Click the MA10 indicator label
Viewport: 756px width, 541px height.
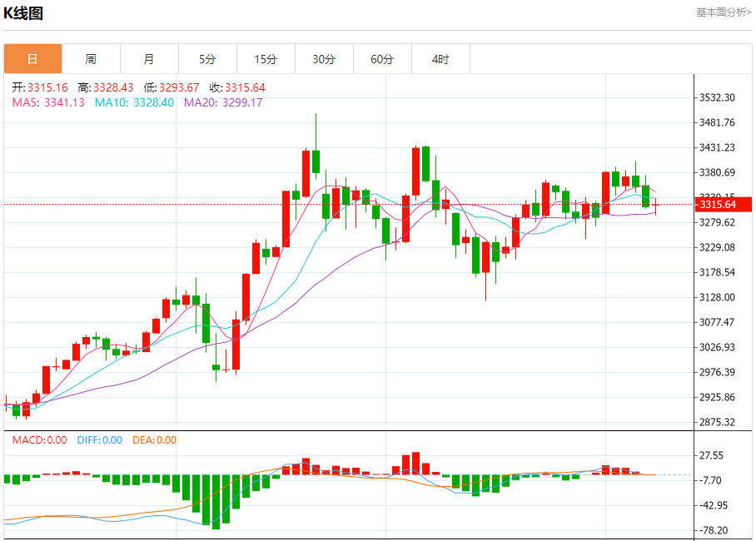134,102
